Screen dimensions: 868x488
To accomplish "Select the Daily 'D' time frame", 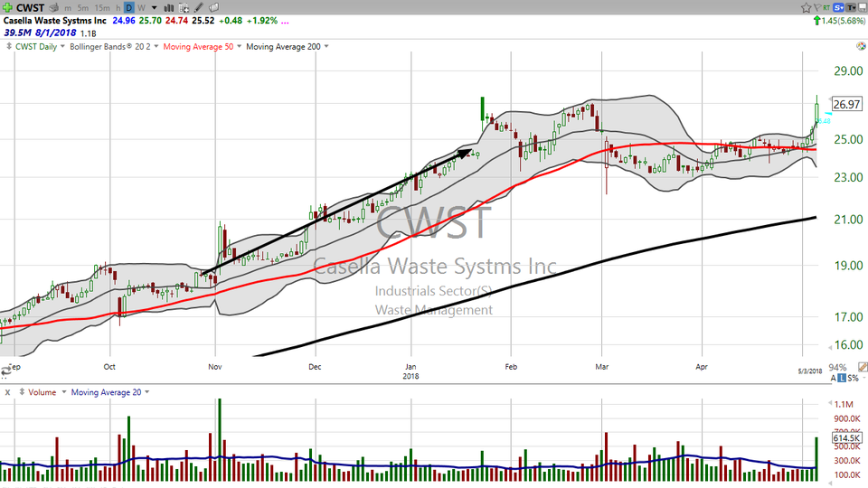I will (x=129, y=8).
